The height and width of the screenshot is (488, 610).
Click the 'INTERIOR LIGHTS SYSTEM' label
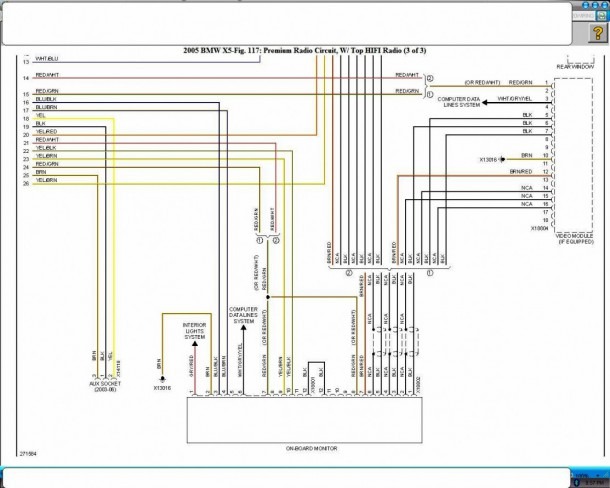click(x=195, y=331)
